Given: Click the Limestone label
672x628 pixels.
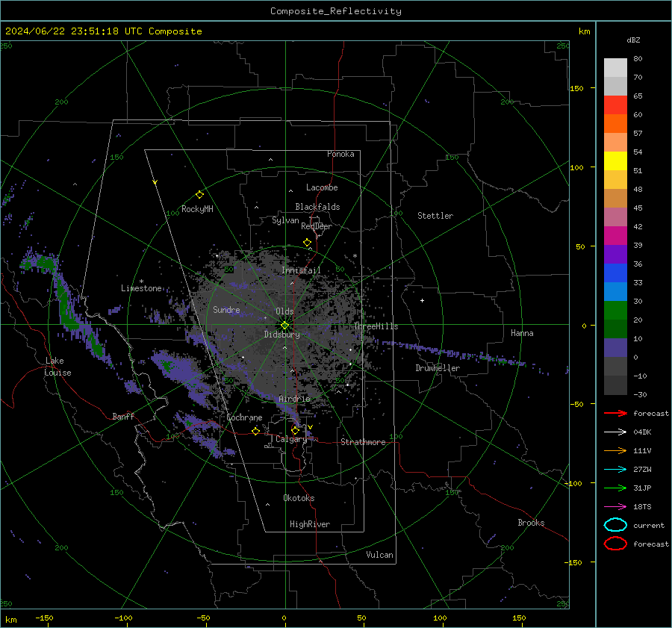Looking at the screenshot, I should tap(141, 288).
